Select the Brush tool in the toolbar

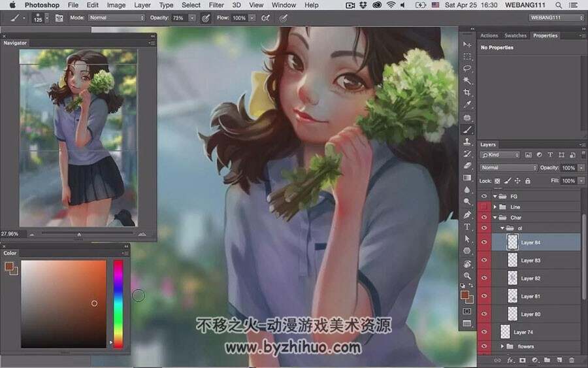tap(467, 130)
